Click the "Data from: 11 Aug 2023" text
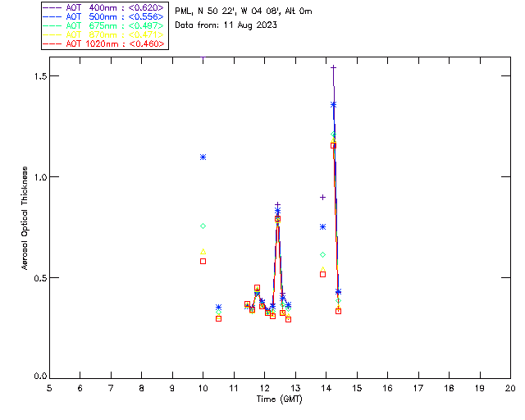The height and width of the screenshot is (420, 525). pyautogui.click(x=226, y=25)
